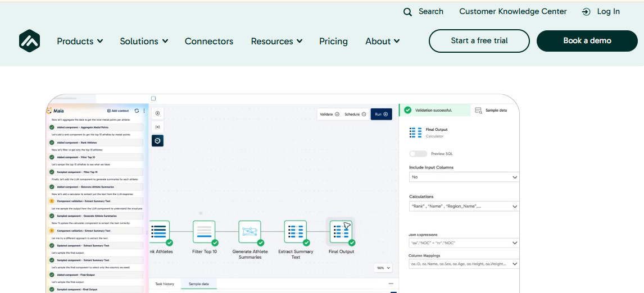Open the Products menu

pyautogui.click(x=80, y=41)
